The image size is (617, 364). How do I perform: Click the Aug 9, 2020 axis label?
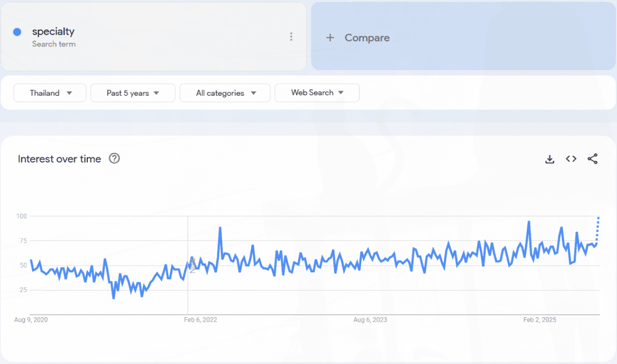click(31, 320)
